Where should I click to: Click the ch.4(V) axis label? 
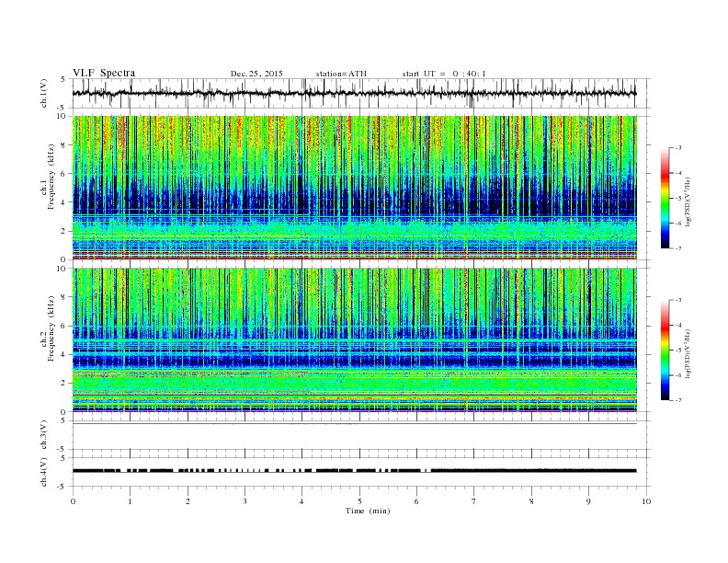click(44, 472)
